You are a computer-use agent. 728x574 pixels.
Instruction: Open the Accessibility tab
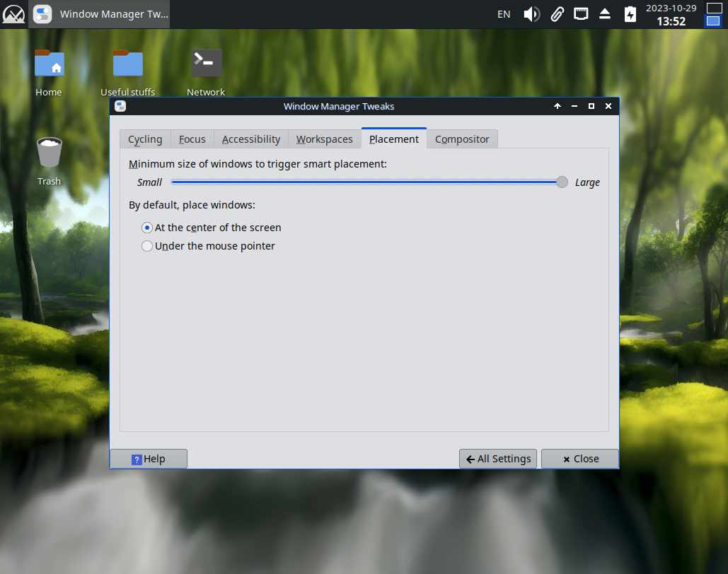coord(251,139)
